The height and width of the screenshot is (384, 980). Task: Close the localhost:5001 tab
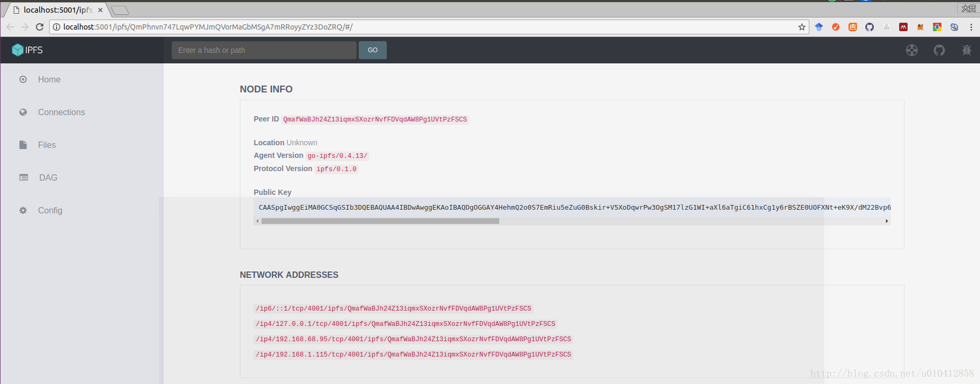[100, 10]
